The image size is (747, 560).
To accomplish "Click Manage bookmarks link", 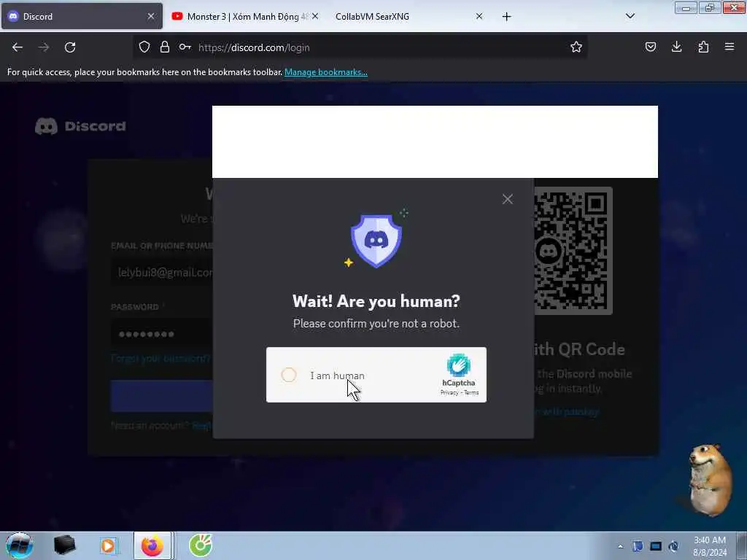I will [326, 72].
